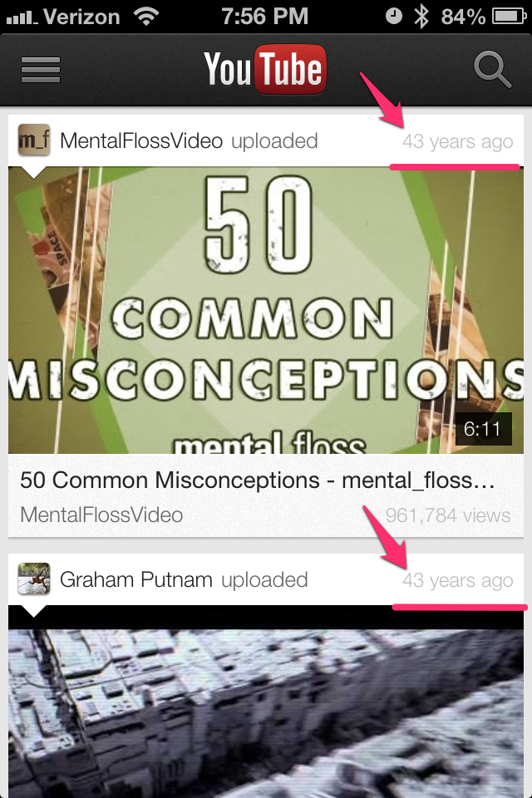Tap the Wi-Fi status icon
Viewport: 532px width, 798px height.
pos(146,17)
